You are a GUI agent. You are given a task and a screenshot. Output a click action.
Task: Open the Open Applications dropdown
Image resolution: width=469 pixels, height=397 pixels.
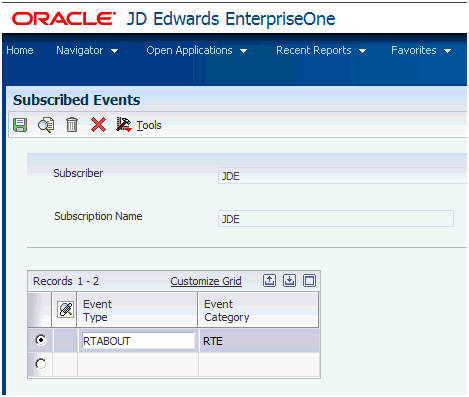(x=197, y=50)
